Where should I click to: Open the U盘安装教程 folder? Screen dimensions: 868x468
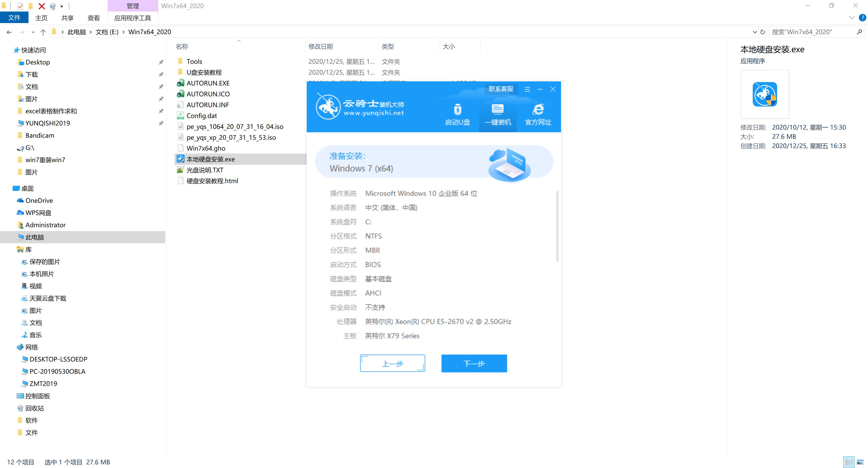coord(205,72)
